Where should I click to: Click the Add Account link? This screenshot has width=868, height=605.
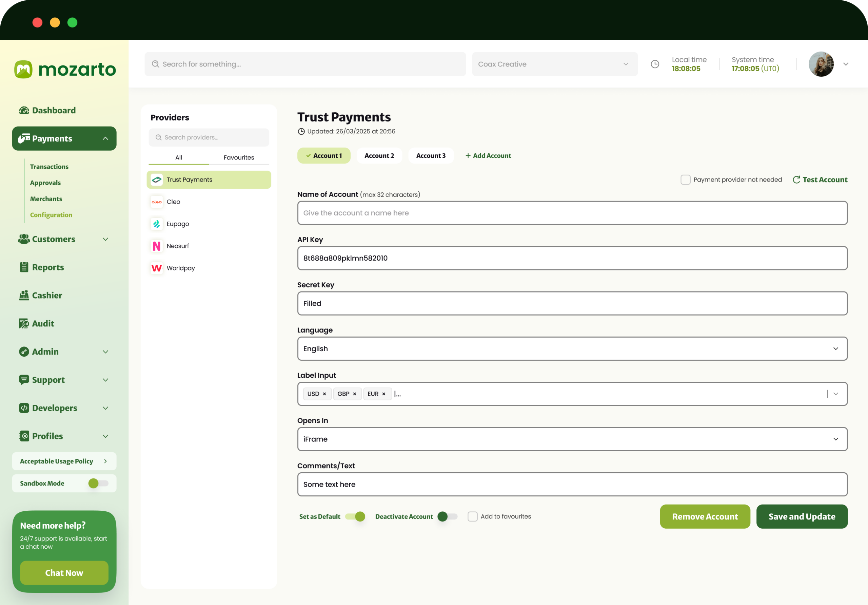[x=488, y=155]
